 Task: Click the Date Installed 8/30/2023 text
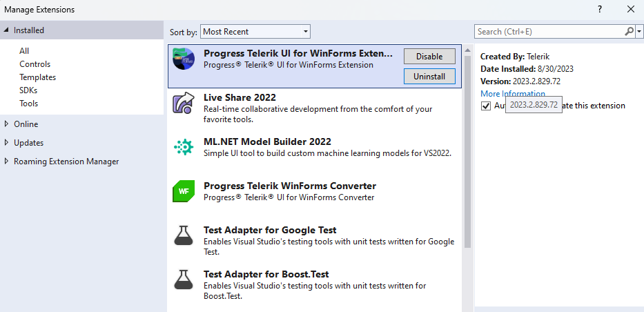[x=527, y=69]
